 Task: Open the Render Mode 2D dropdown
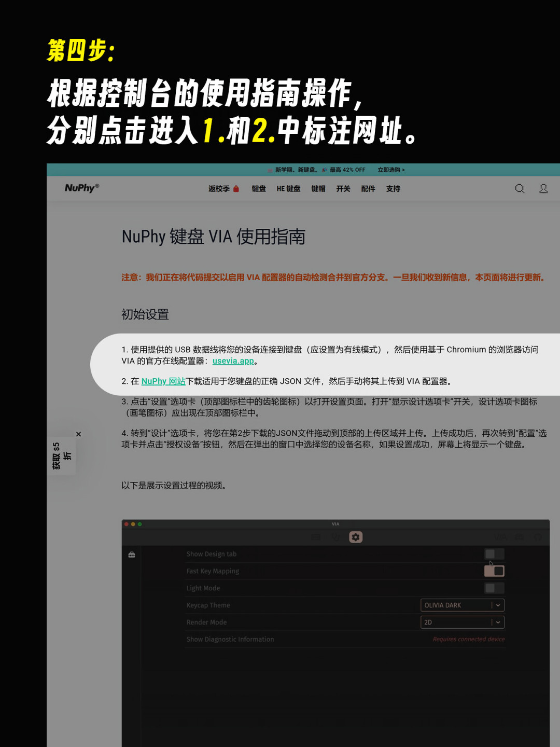(463, 622)
